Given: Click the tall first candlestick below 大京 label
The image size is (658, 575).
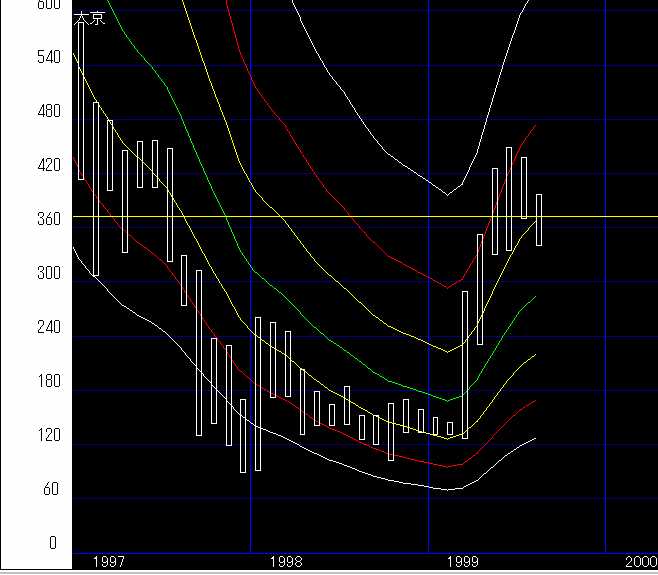Looking at the screenshot, I should tap(81, 100).
